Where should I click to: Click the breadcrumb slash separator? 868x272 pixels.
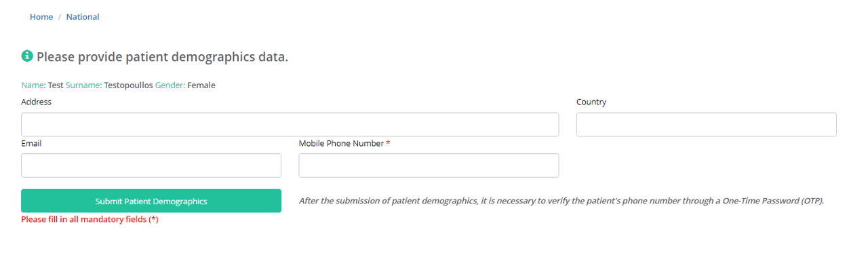(60, 17)
